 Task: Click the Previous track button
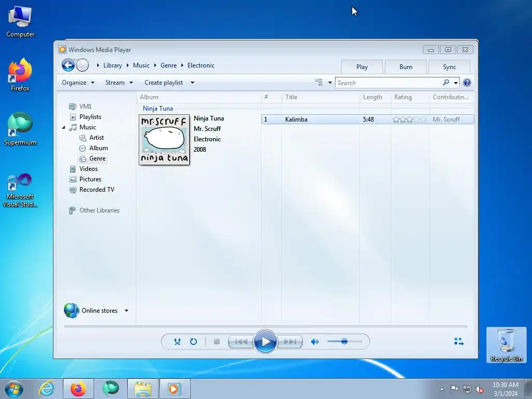point(241,342)
